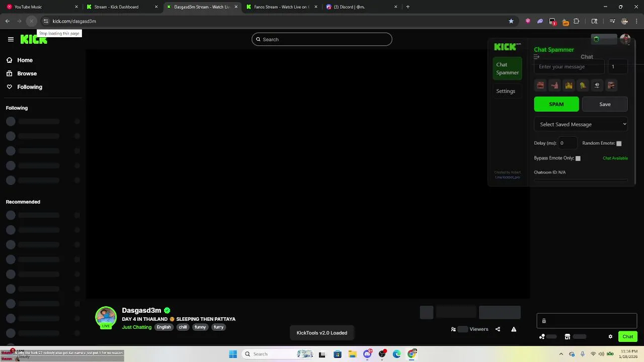Screen dimensions: 644x362
Task: Toggle the Bypass Emote Only checkbox
Action: (x=578, y=158)
